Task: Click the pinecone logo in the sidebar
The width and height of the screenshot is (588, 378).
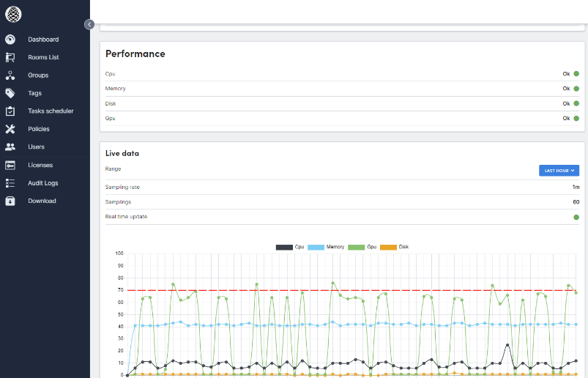Action: (13, 14)
